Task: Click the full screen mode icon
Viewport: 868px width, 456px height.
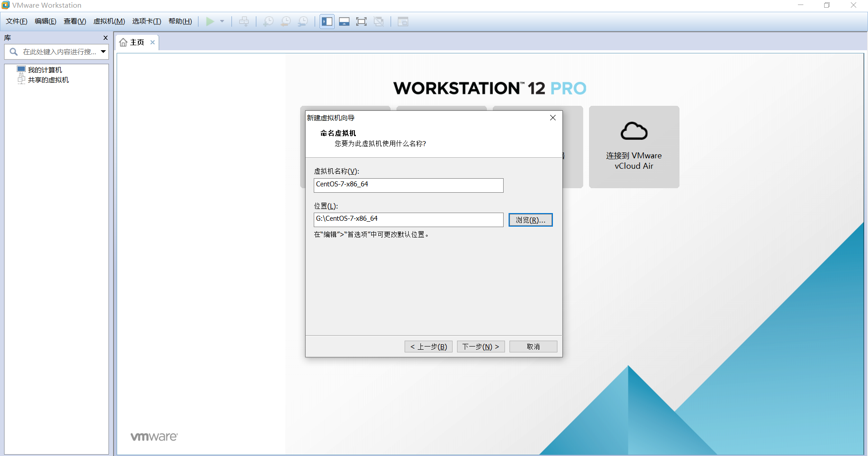Action: (x=362, y=21)
